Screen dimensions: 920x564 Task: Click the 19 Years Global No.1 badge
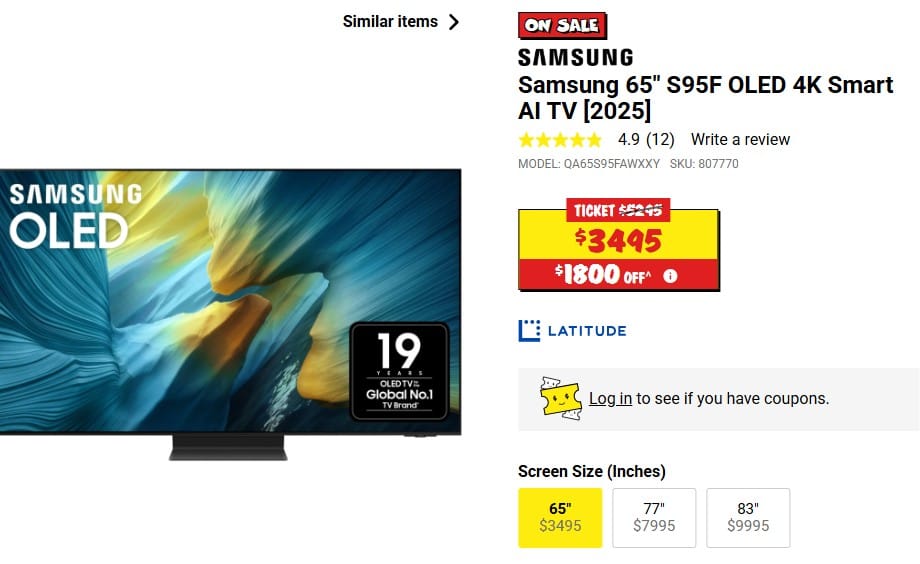(400, 372)
